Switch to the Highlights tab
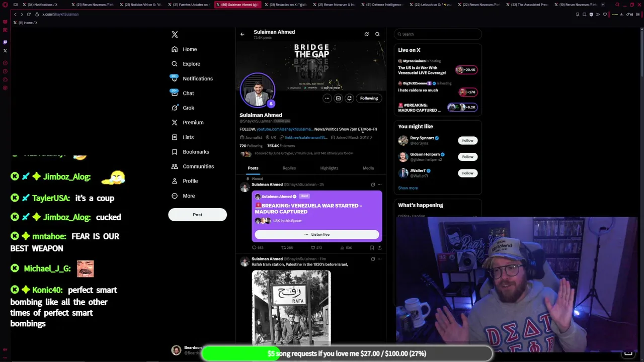 (329, 168)
